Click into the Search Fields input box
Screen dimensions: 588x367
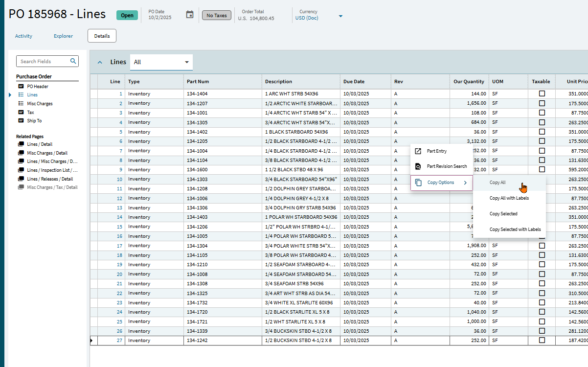(43, 61)
